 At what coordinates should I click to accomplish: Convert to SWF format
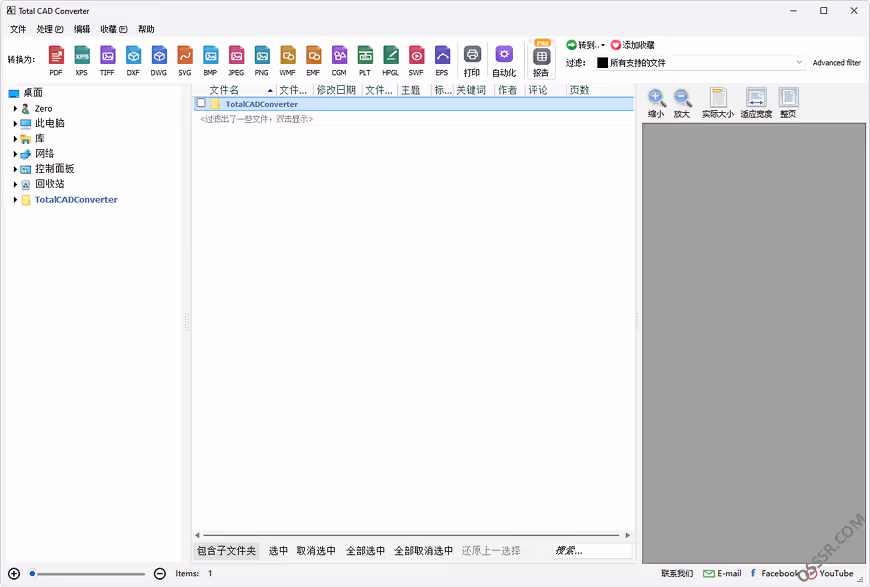pos(416,60)
